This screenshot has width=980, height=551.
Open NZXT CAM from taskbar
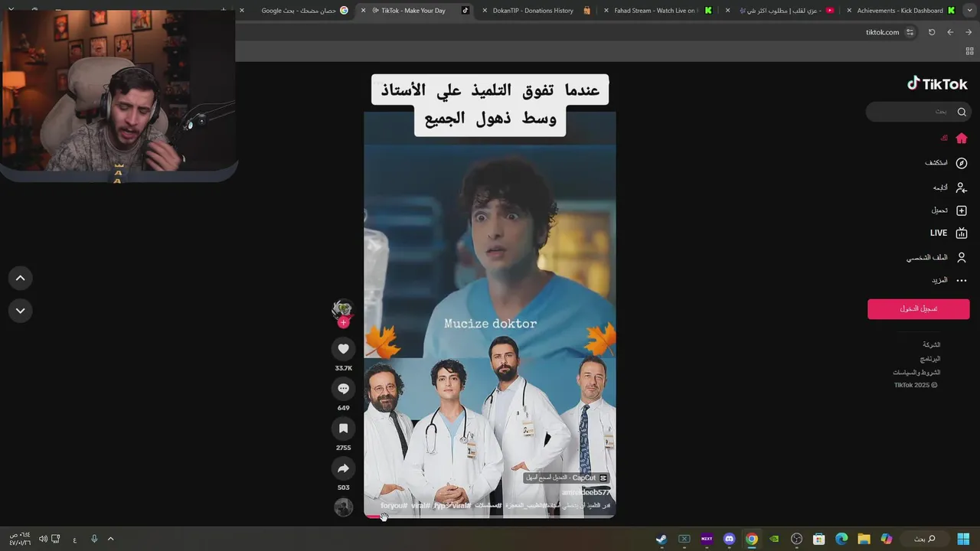pyautogui.click(x=707, y=539)
